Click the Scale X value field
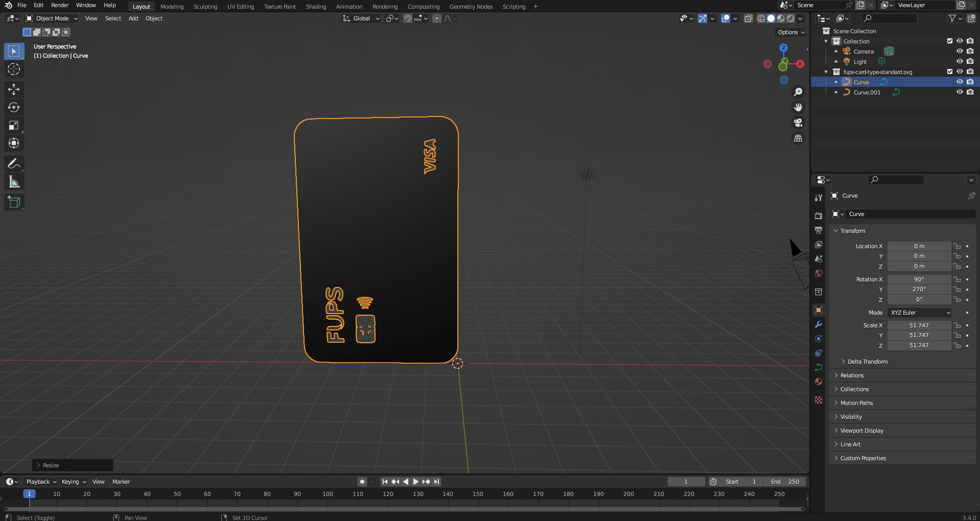The height and width of the screenshot is (521, 980). coord(919,325)
